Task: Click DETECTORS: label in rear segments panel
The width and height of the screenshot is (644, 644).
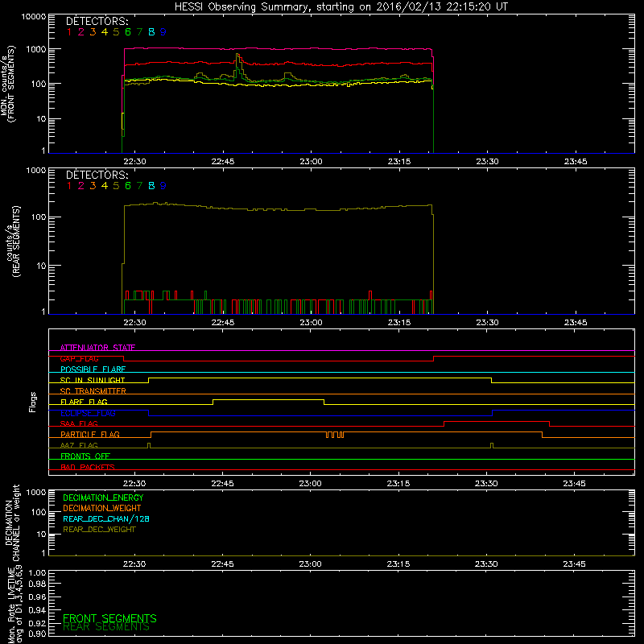Action: (x=97, y=175)
